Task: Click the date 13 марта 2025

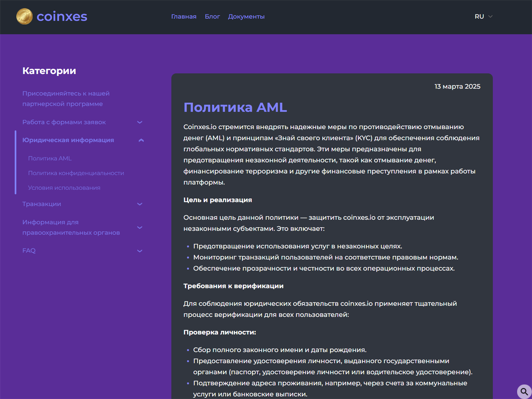Action: tap(458, 87)
